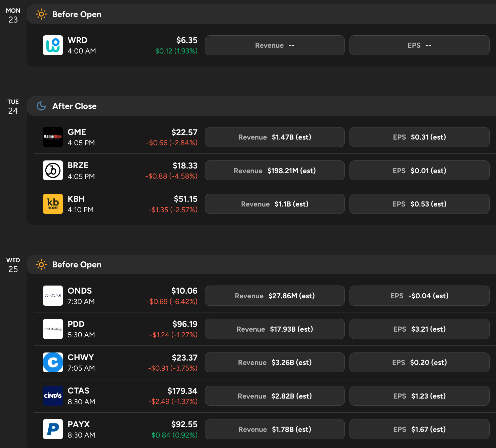The height and width of the screenshot is (448, 496).
Task: Click the KB Home logo
Action: coord(53,204)
